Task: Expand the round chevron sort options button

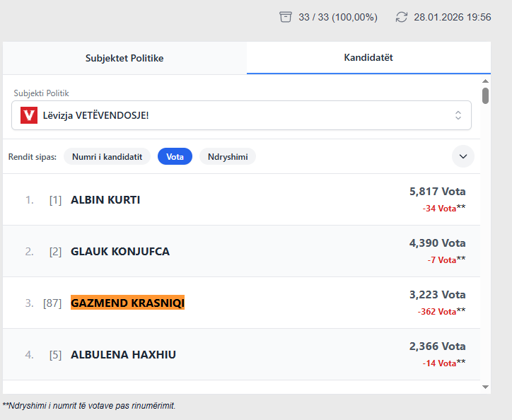Action: (463, 156)
